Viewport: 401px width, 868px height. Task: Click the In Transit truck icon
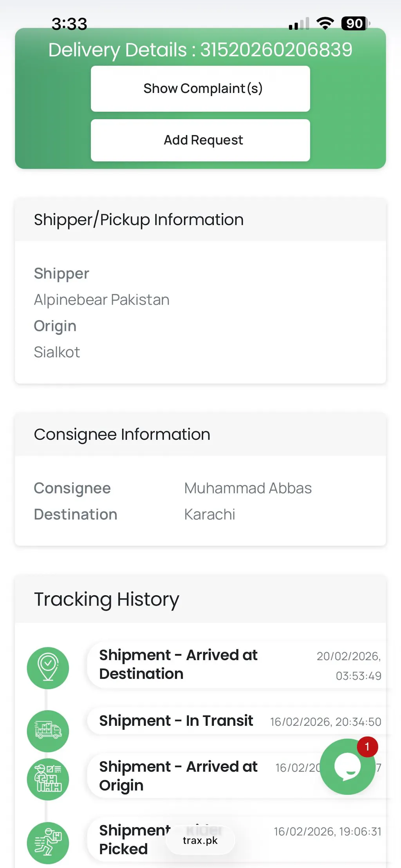[x=48, y=731]
